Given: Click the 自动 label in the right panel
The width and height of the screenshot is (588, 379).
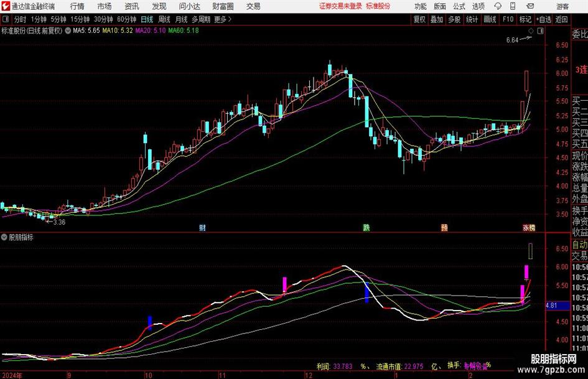Looking at the screenshot, I should [x=580, y=245].
